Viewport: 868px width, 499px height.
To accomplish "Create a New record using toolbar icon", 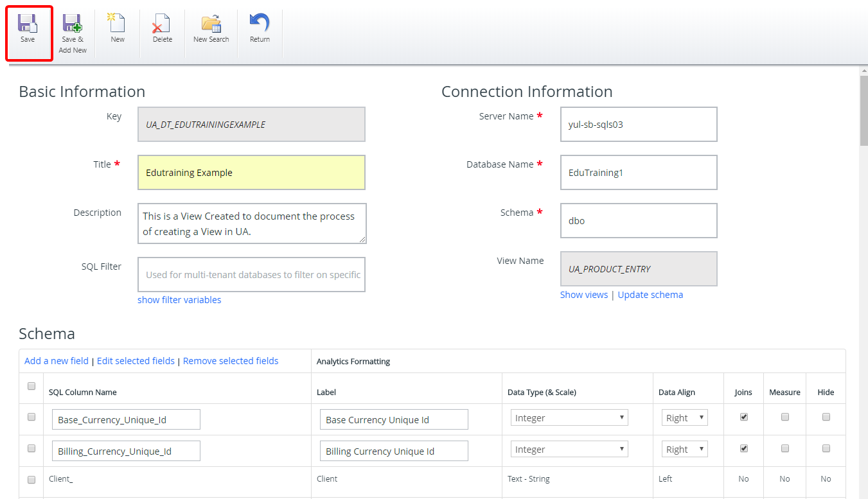I will point(118,23).
